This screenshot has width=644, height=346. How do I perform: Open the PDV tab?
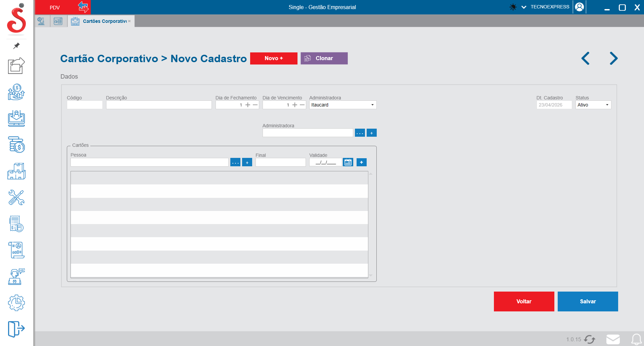coord(55,7)
